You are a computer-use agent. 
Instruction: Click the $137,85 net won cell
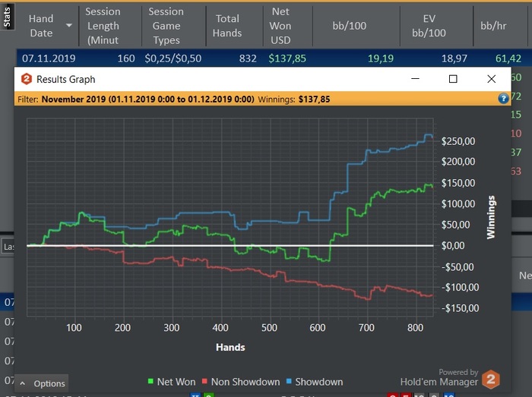pyautogui.click(x=287, y=58)
